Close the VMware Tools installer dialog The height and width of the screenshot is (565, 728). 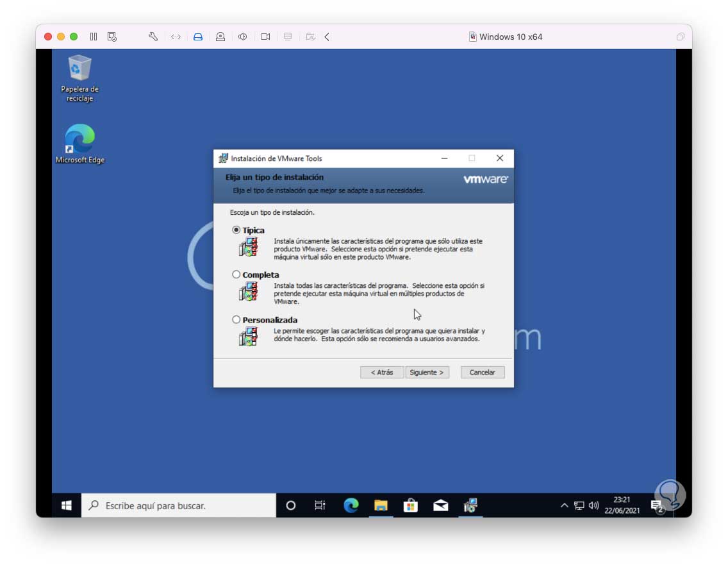(x=500, y=158)
